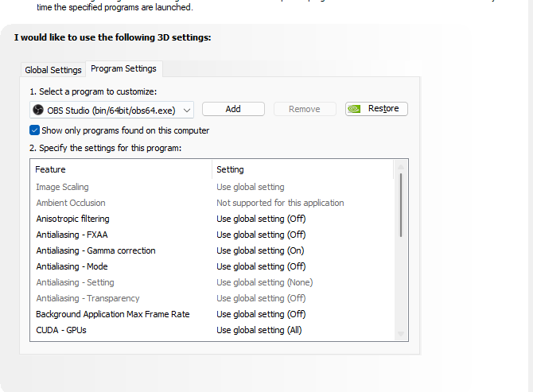Screen dimensions: 533x392
Task: Click the OBS Studio icon in program dropdown
Action: tap(37, 110)
